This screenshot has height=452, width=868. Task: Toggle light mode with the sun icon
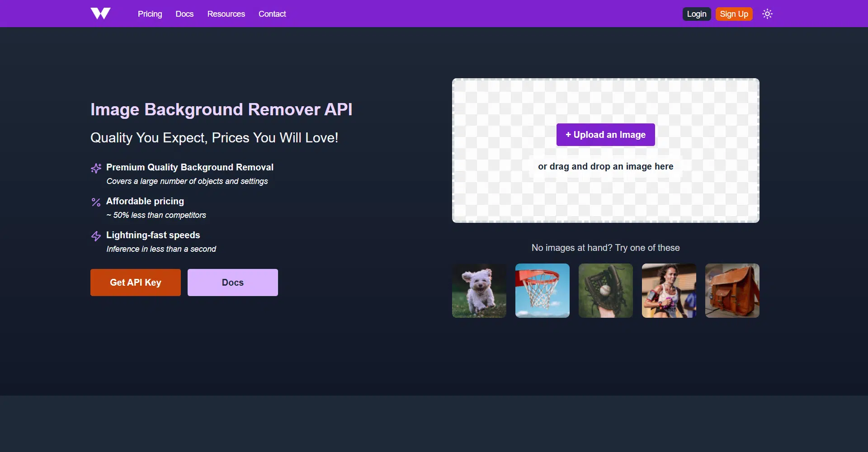[x=767, y=14]
